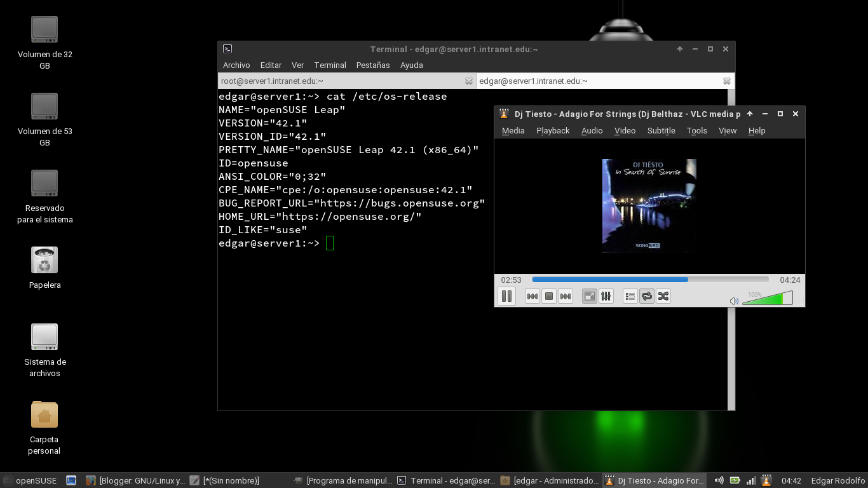Toggle VLC total time 04:24 display
The height and width of the screenshot is (488, 868).
[790, 280]
